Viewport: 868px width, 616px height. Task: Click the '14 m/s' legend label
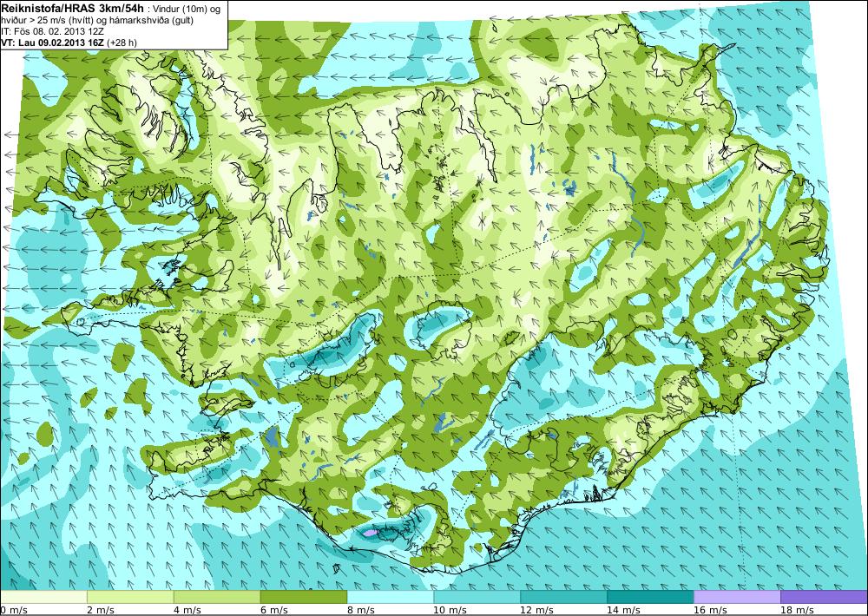coord(624,610)
